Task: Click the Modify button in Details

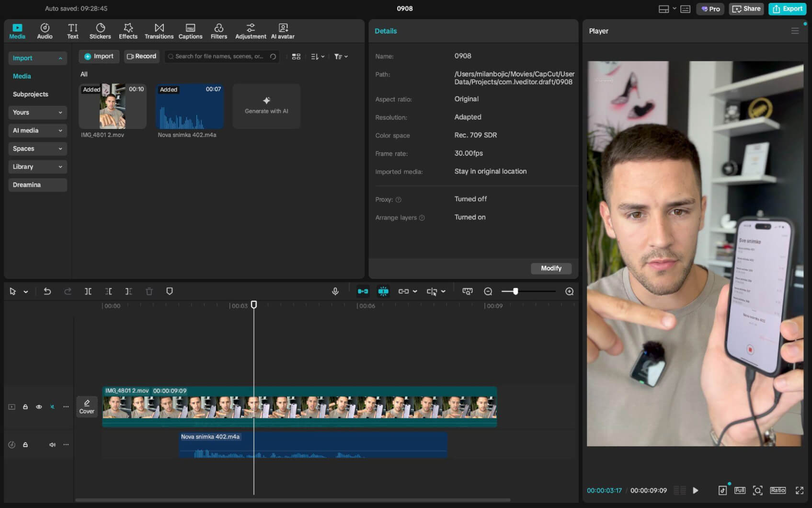Action: point(551,268)
